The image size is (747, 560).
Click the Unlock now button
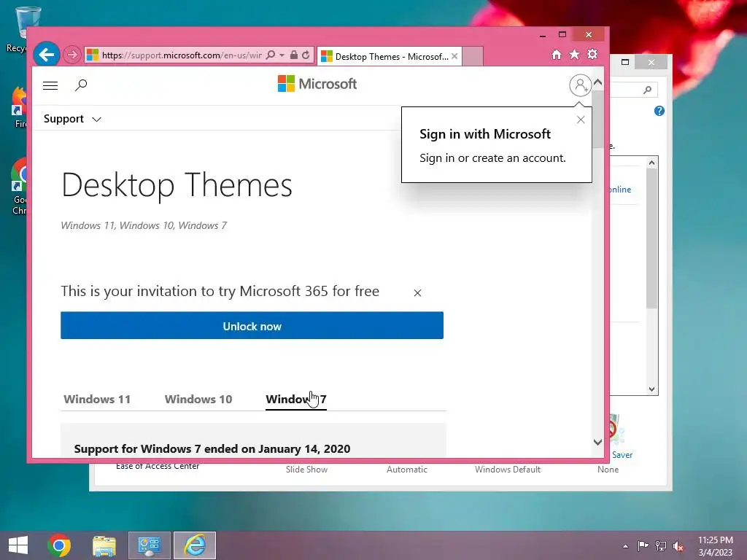(x=252, y=326)
